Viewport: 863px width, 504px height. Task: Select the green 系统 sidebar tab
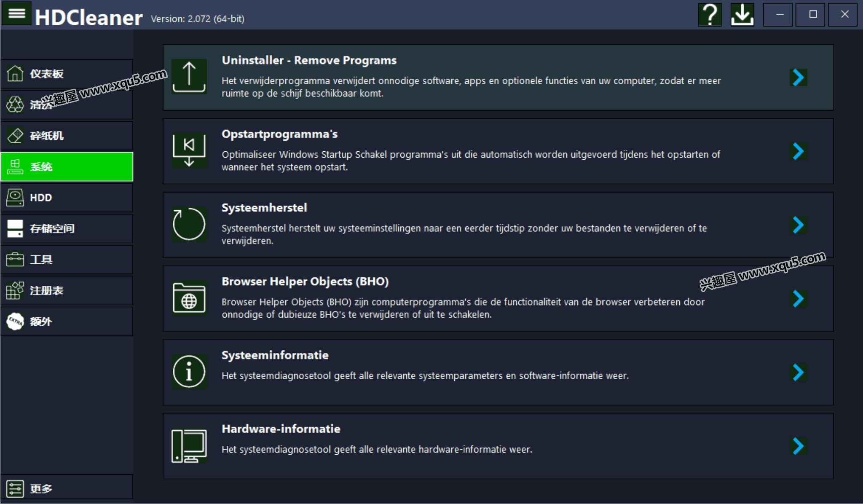[x=67, y=166]
